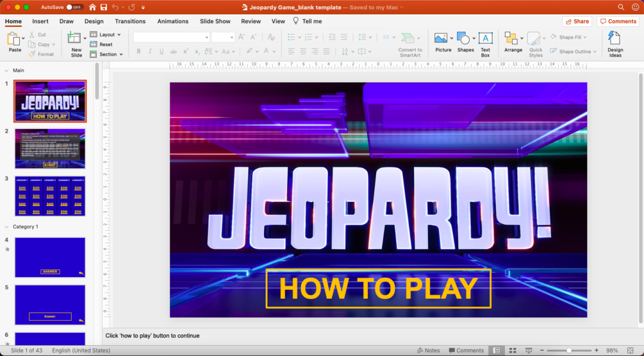Screen dimensions: 644x356
Task: Open the Transitions tab
Action: [130, 21]
